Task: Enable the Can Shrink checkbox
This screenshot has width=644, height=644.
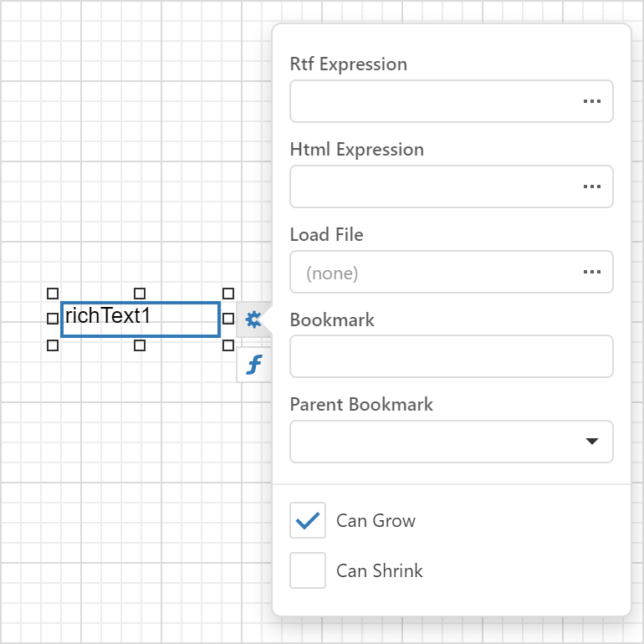Action: [x=308, y=570]
